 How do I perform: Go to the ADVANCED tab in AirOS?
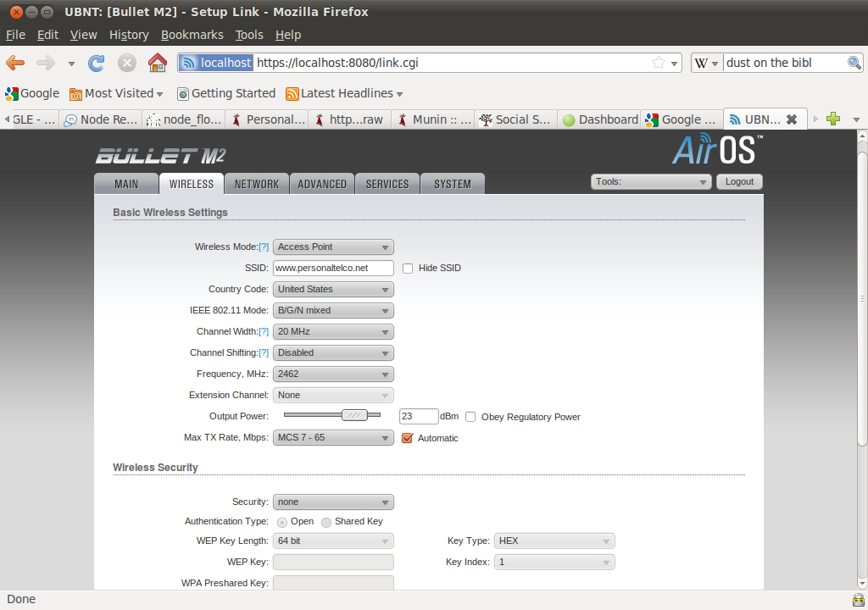point(322,184)
